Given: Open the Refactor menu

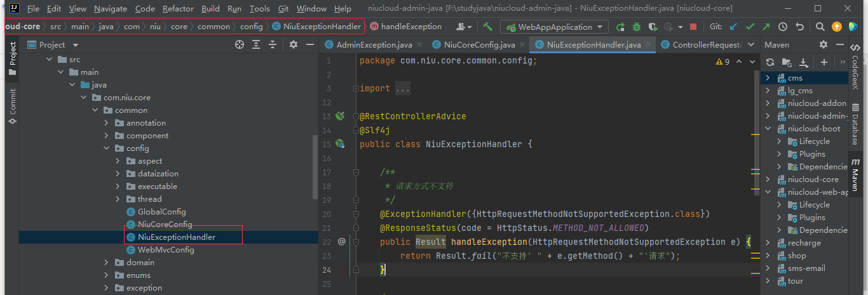Looking at the screenshot, I should pos(178,9).
